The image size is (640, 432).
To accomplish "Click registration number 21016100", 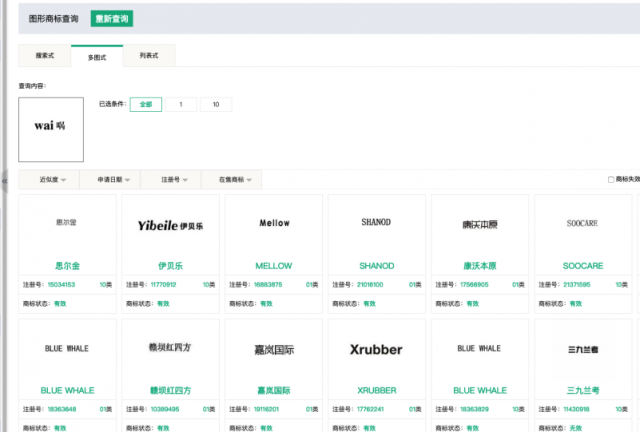I will point(370,285).
